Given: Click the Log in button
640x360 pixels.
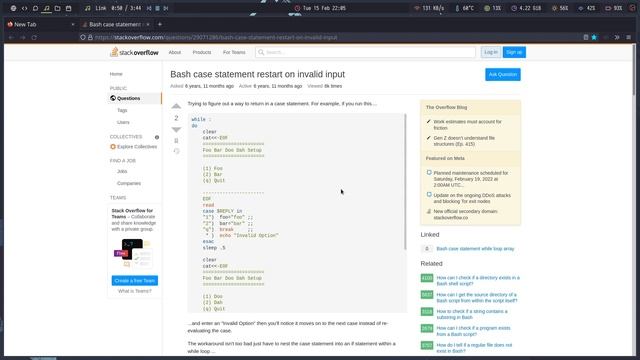Looking at the screenshot, I should 491,52.
